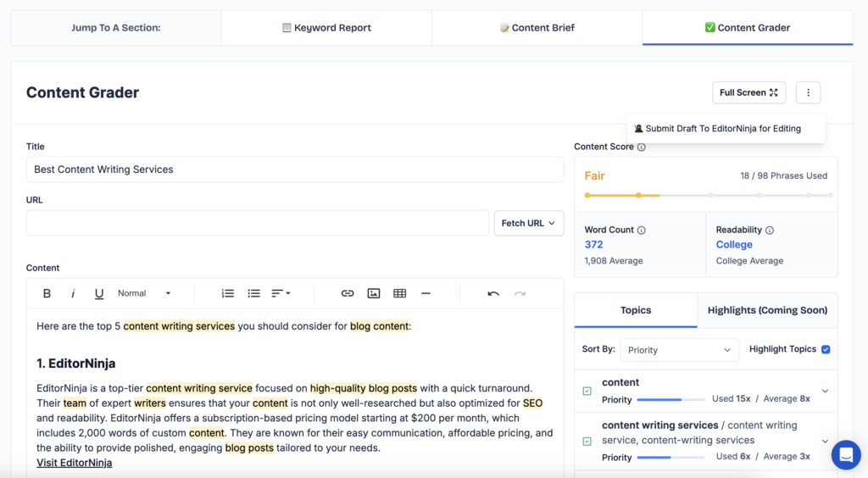The width and height of the screenshot is (868, 478).
Task: Click the Full Screen button
Action: pyautogui.click(x=748, y=92)
